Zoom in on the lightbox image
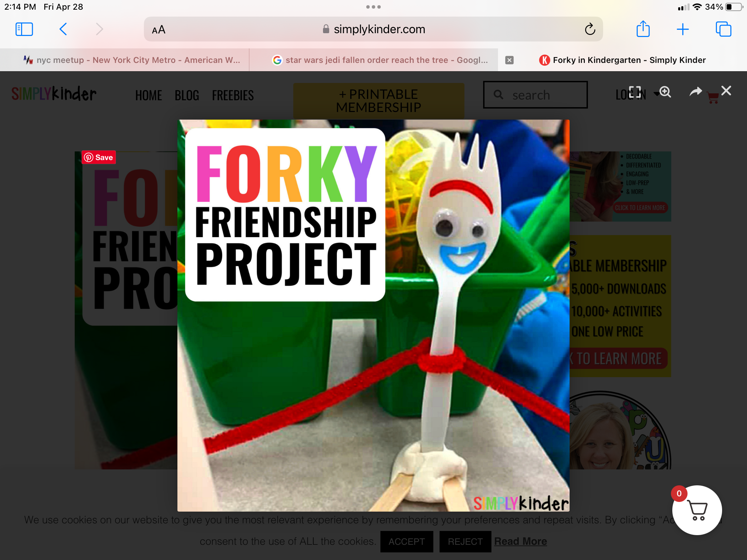Screen dimensions: 747x560 tap(665, 92)
